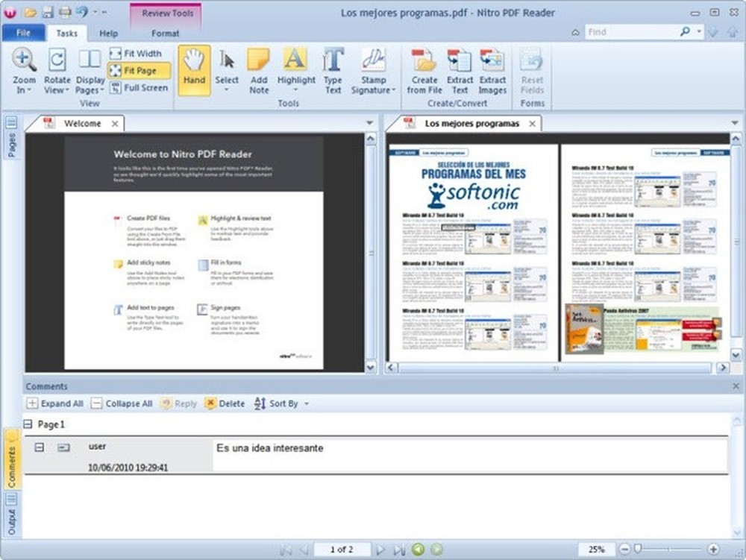Click the Extract Text tool
Image resolution: width=746 pixels, height=560 pixels.
(x=460, y=71)
